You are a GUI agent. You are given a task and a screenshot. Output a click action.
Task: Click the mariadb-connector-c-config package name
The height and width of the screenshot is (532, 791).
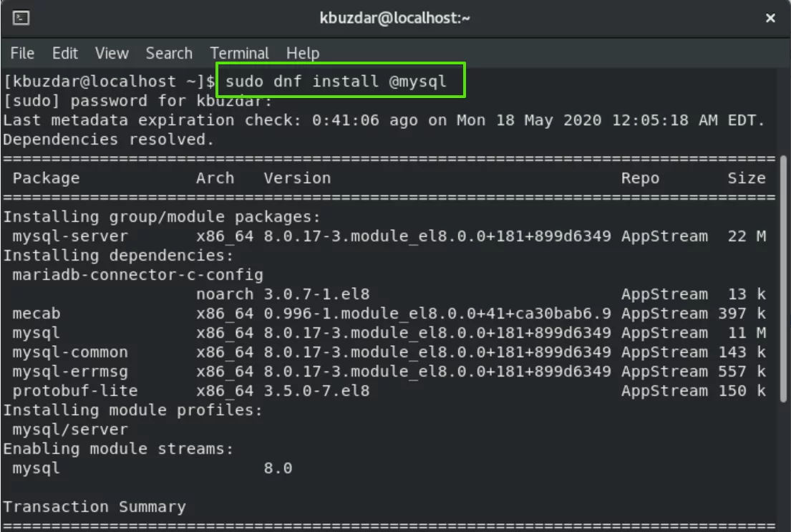137,274
